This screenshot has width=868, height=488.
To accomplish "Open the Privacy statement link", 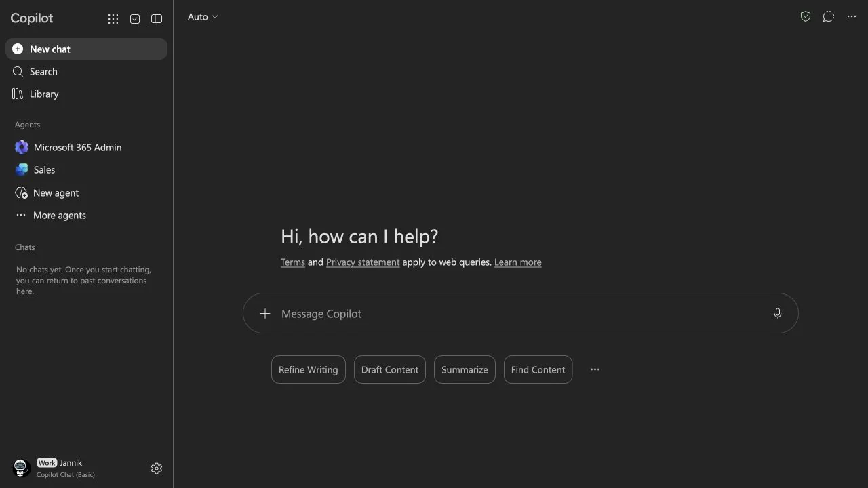I will (363, 262).
